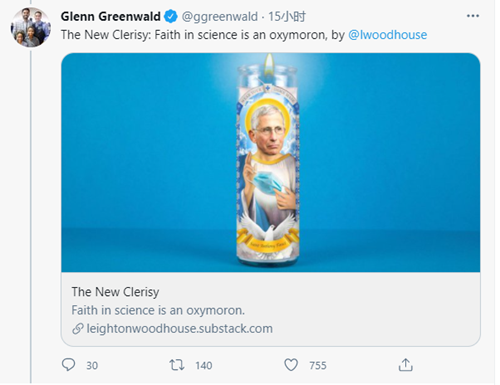Image resolution: width=500 pixels, height=385 pixels.
Task: Click the reply speech bubble icon
Action: pos(69,365)
